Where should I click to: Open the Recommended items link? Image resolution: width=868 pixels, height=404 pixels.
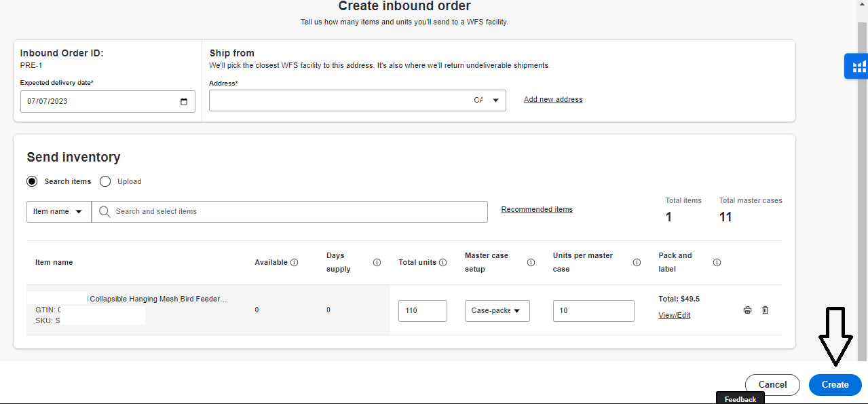pos(537,210)
